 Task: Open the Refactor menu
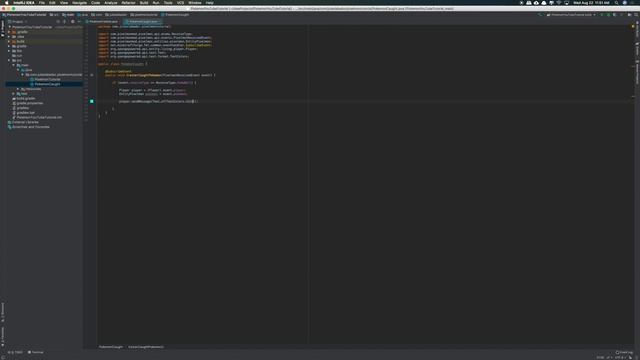coord(128,2)
